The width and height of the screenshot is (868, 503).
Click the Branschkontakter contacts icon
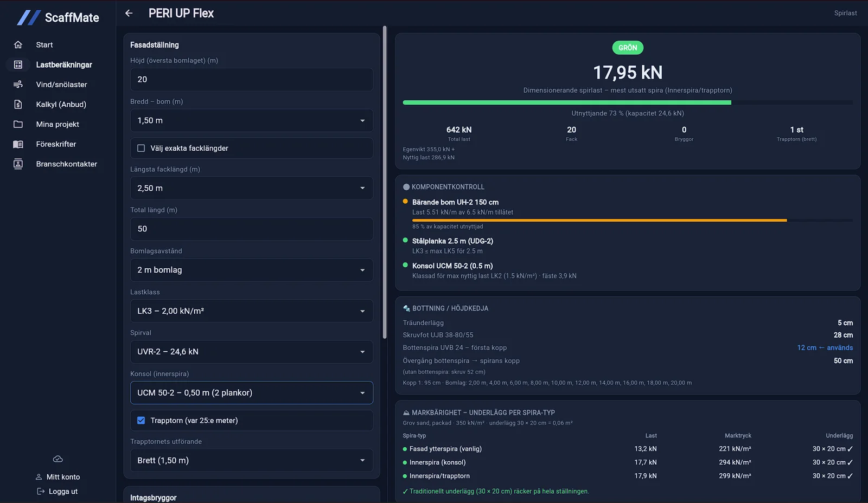(x=18, y=164)
